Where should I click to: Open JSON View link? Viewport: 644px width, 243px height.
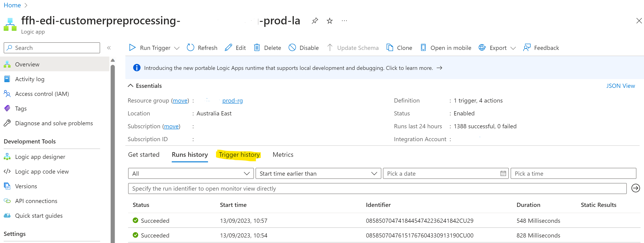[x=620, y=86]
